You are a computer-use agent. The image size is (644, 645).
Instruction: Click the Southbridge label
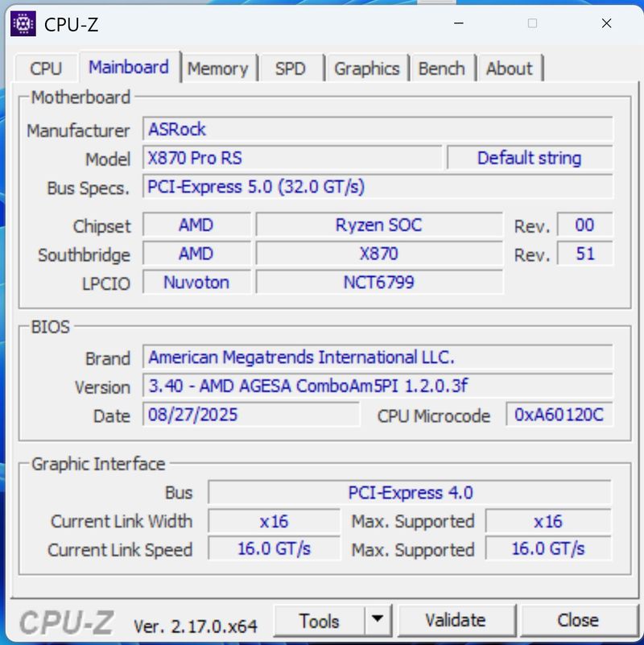coord(85,255)
